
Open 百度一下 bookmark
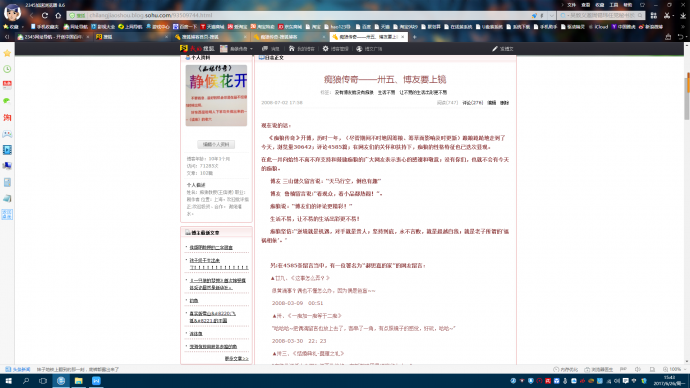pos(185,27)
